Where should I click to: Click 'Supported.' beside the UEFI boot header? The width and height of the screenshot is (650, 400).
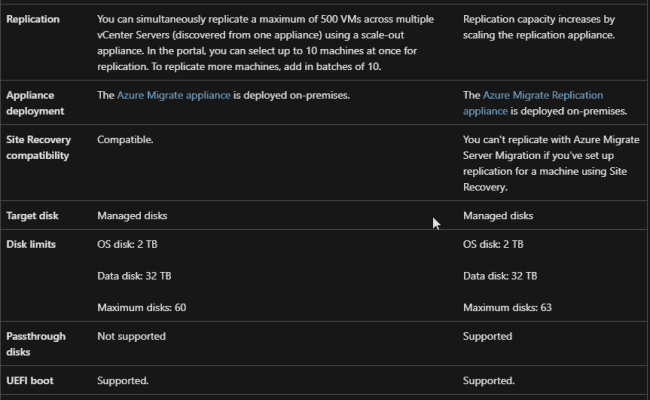123,381
